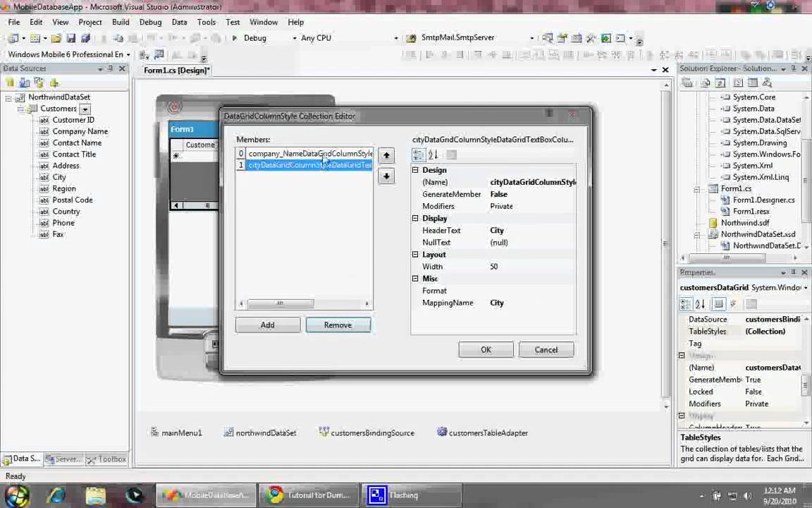Screen dimensions: 812x508
Task: Select mainMenu1 component in tray
Action: 176,433
